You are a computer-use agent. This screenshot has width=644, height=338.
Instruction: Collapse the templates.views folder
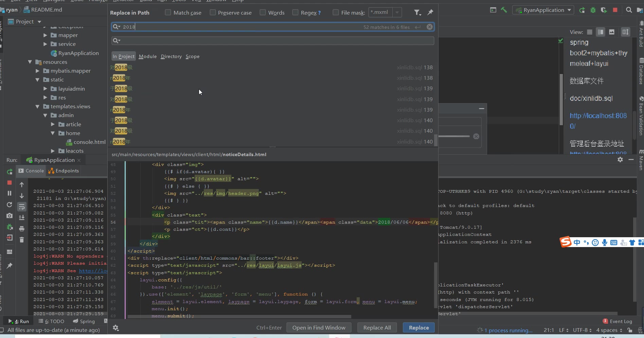point(37,107)
